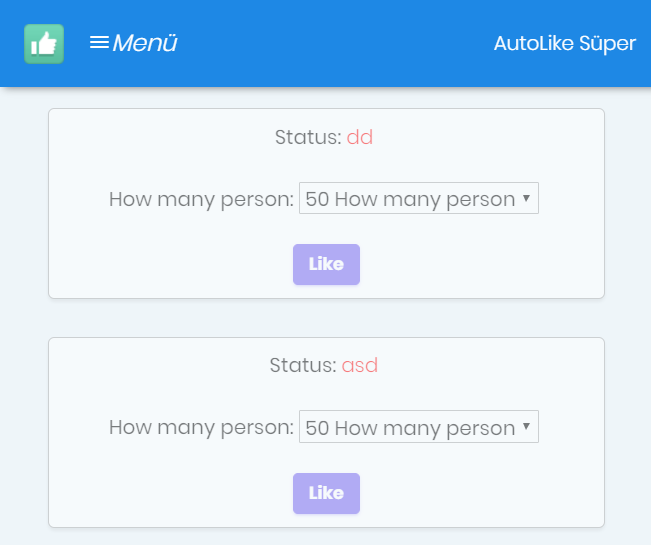Click the gap between the two status cards
651x545 pixels.
tap(326, 318)
